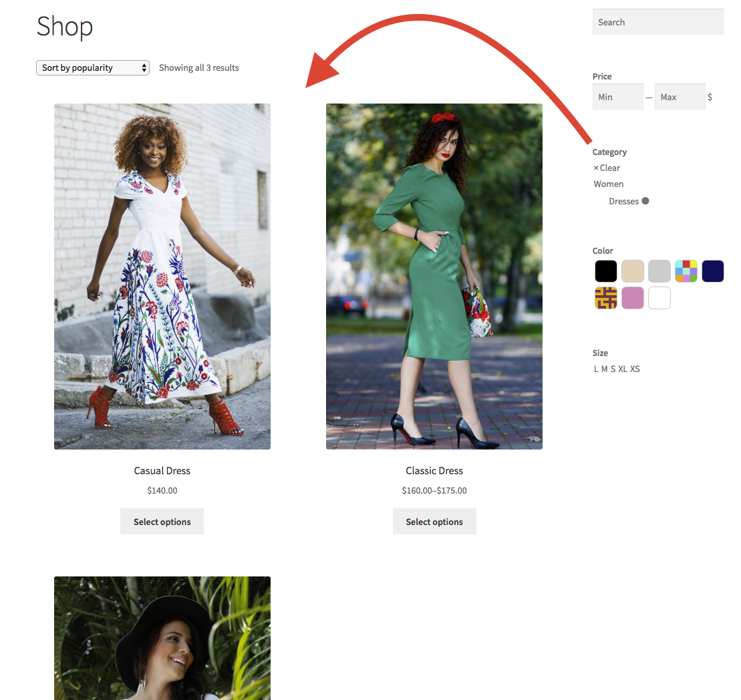Image resolution: width=741 pixels, height=700 pixels.
Task: Open the Sort by popularity dropdown
Action: click(92, 67)
